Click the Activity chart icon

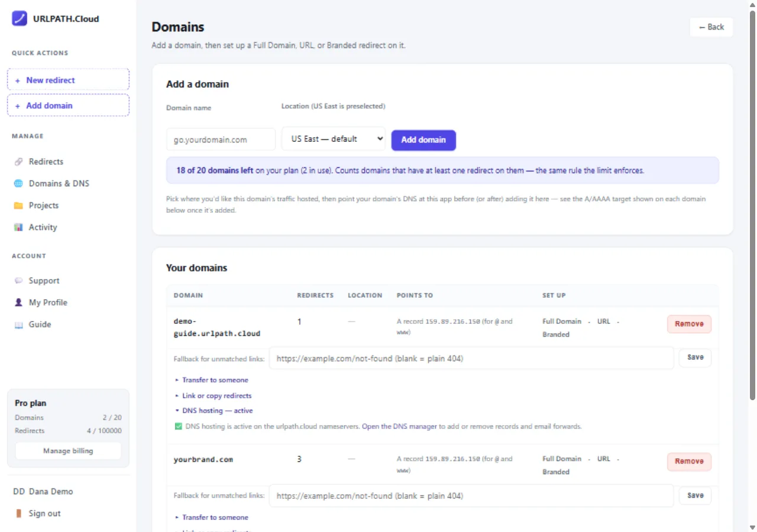(x=18, y=227)
